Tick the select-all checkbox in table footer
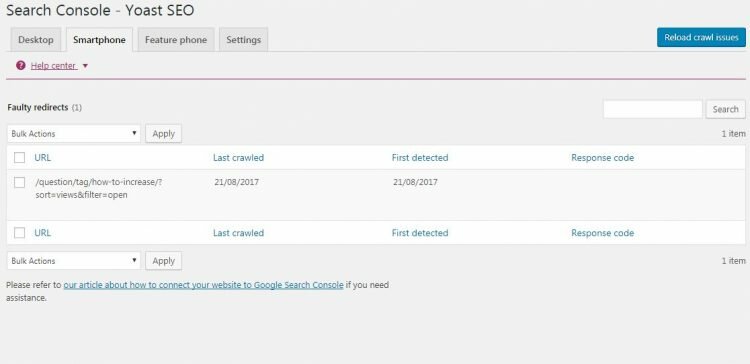This screenshot has width=750, height=364. (x=20, y=233)
